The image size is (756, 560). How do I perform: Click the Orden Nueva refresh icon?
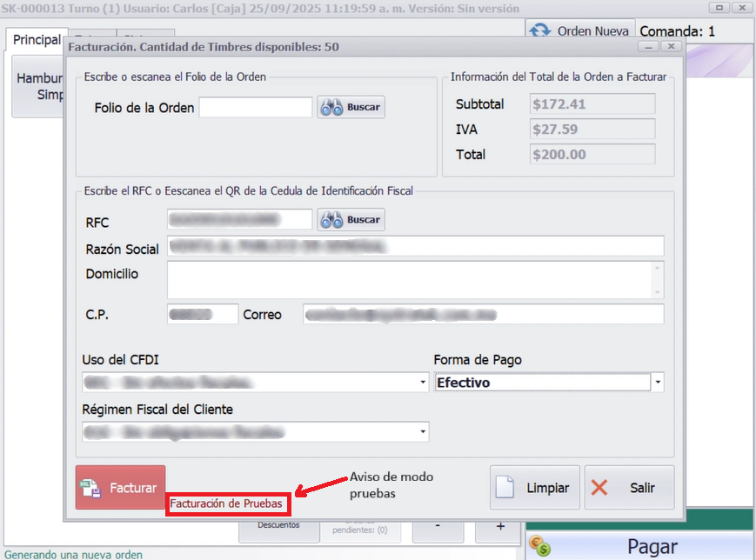tap(540, 30)
